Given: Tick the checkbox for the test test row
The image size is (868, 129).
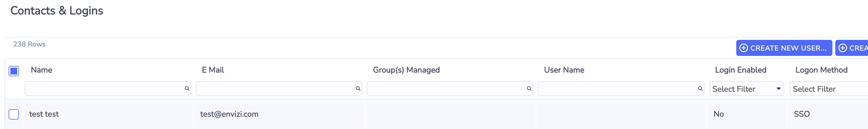Looking at the screenshot, I should coord(14,114).
